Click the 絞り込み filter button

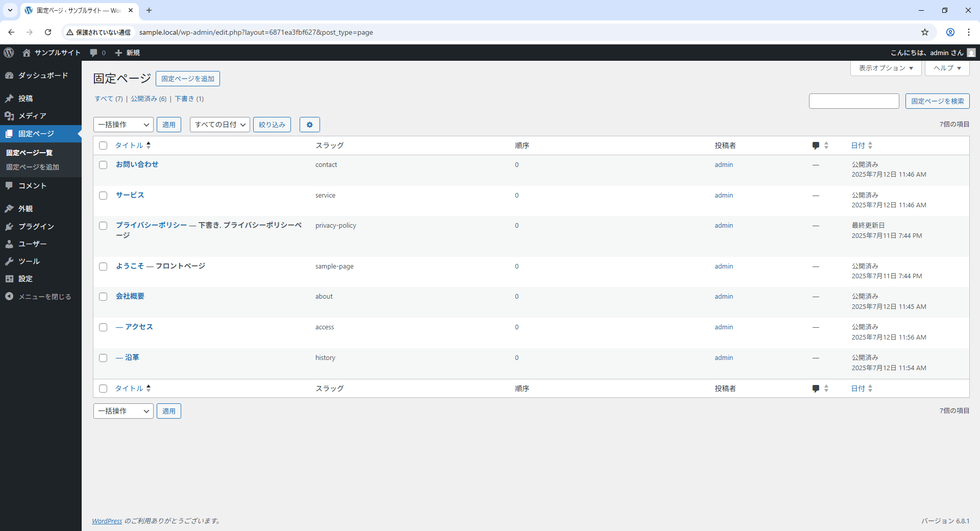coord(272,125)
